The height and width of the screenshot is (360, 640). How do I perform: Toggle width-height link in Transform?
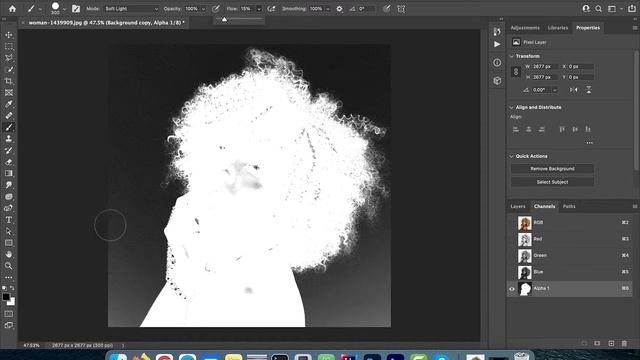516,72
